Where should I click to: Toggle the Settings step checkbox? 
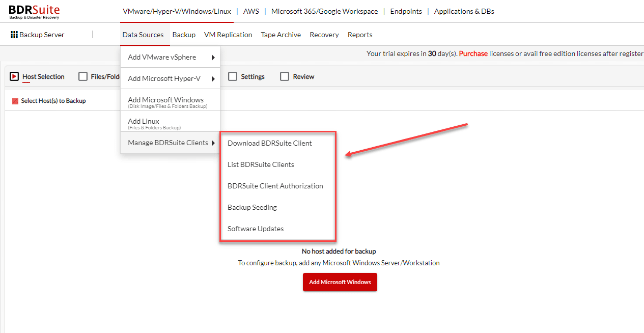click(x=233, y=76)
